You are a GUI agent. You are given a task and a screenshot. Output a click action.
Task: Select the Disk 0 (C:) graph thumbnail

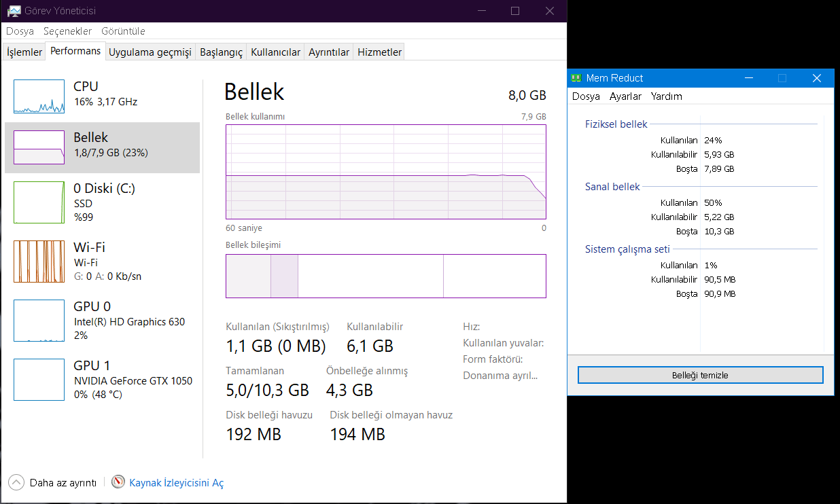click(x=39, y=202)
